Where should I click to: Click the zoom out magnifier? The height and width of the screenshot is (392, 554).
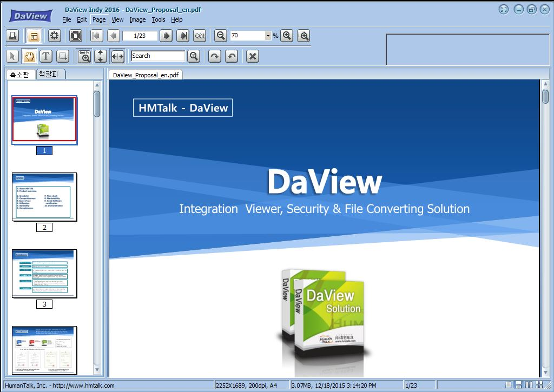coord(221,36)
